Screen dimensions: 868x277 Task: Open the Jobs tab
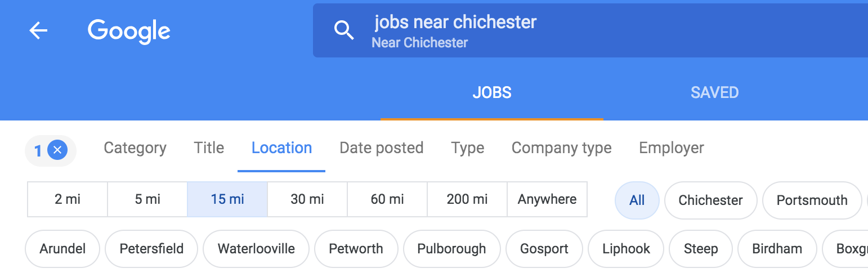(x=491, y=93)
